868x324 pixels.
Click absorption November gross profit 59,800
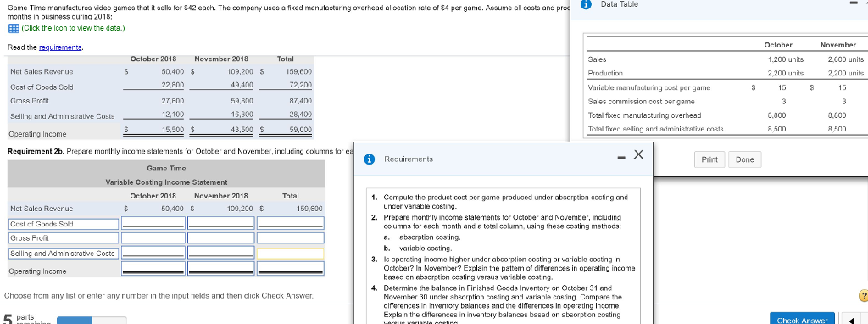pyautogui.click(x=242, y=101)
